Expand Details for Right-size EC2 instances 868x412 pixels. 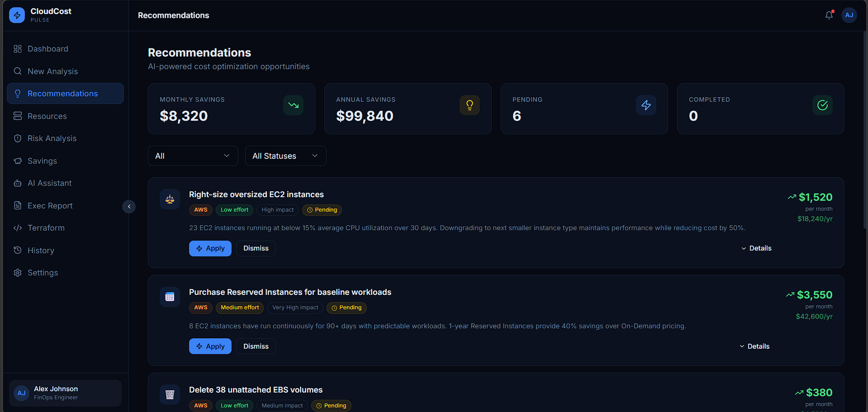point(756,248)
